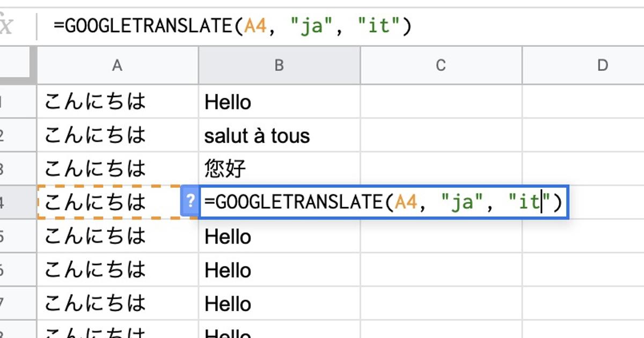Click cell B7 containing Hello
The image size is (644, 338).
[x=279, y=303]
